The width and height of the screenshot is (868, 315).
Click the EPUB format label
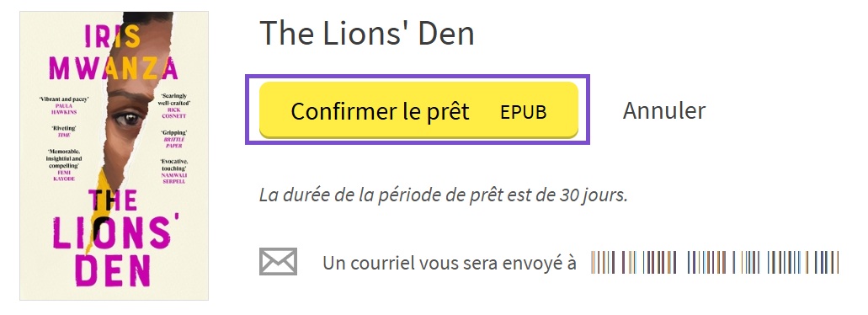coord(523,112)
